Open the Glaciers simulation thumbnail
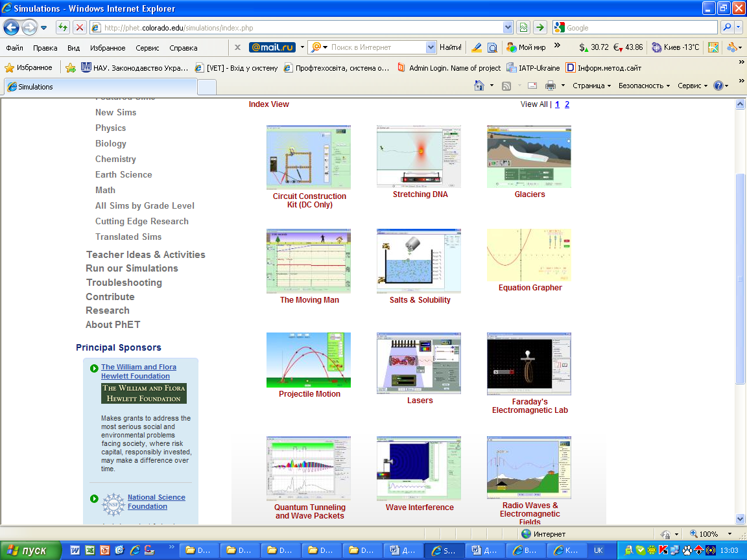The image size is (747, 560). click(x=529, y=157)
